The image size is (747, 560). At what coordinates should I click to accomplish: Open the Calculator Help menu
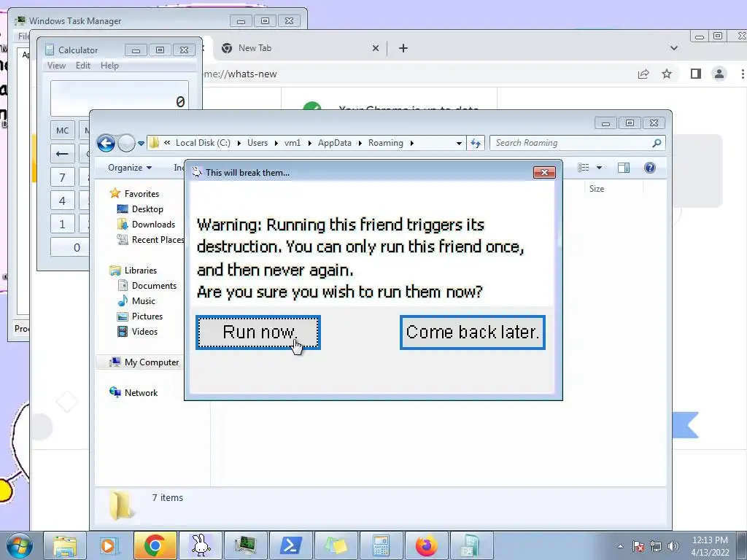[109, 66]
